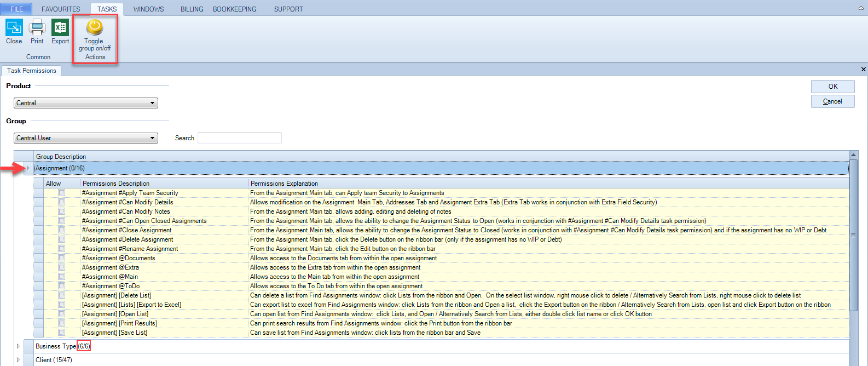Click '#Assignment #Delete Assignment' description text
The width and height of the screenshot is (868, 366).
click(x=128, y=239)
